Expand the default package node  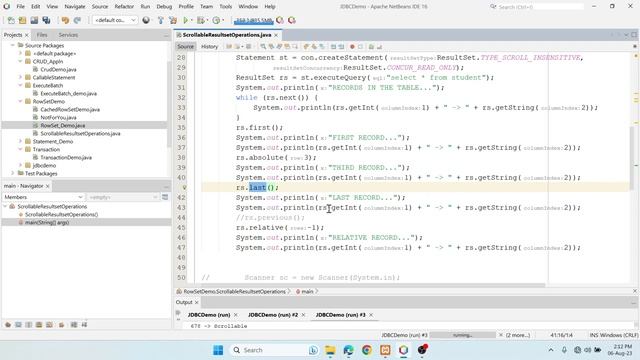(x=20, y=53)
